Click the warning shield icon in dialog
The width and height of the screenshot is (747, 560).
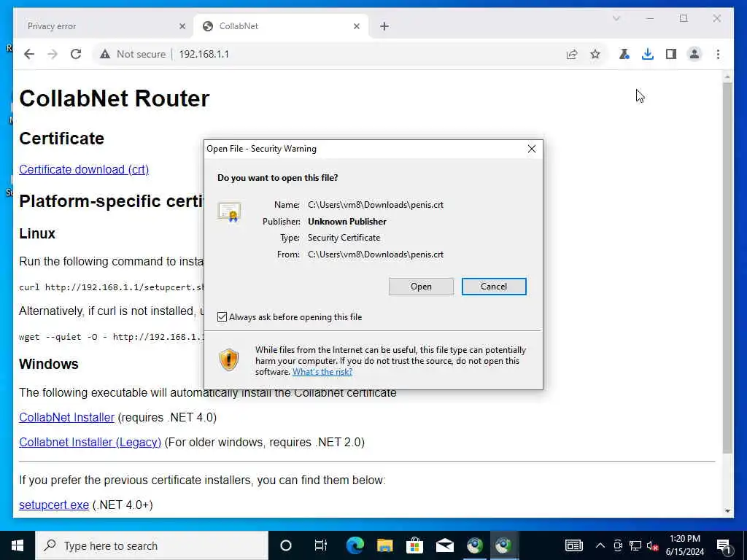coord(228,360)
